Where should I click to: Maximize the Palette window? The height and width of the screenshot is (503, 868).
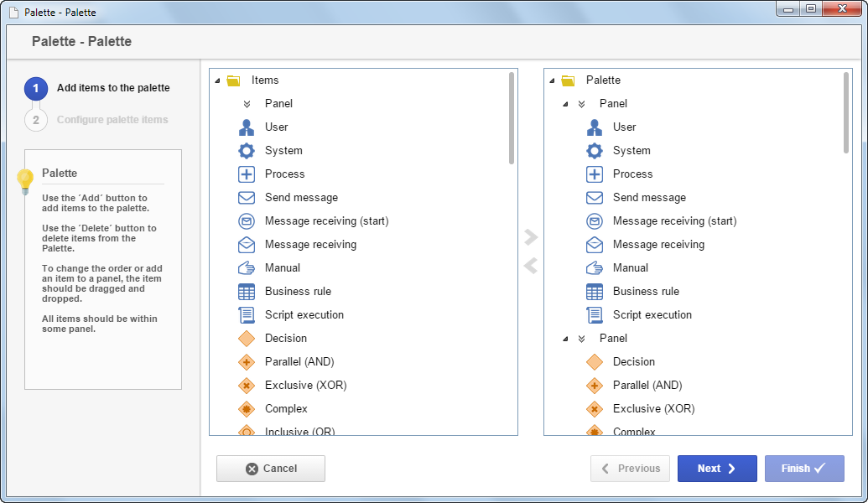pos(811,9)
